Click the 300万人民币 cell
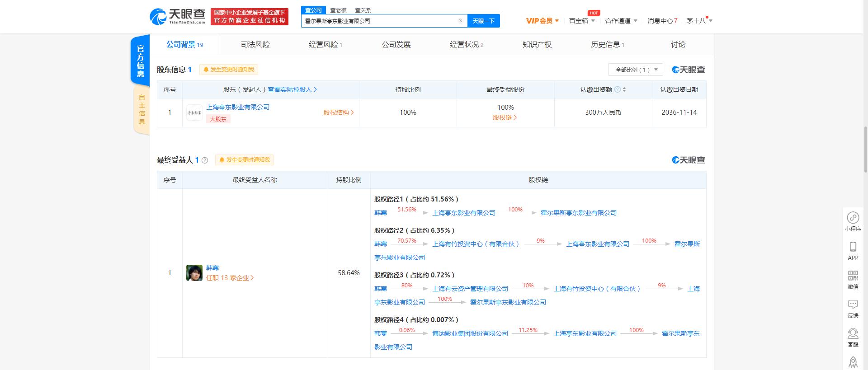The image size is (868, 370). point(603,112)
